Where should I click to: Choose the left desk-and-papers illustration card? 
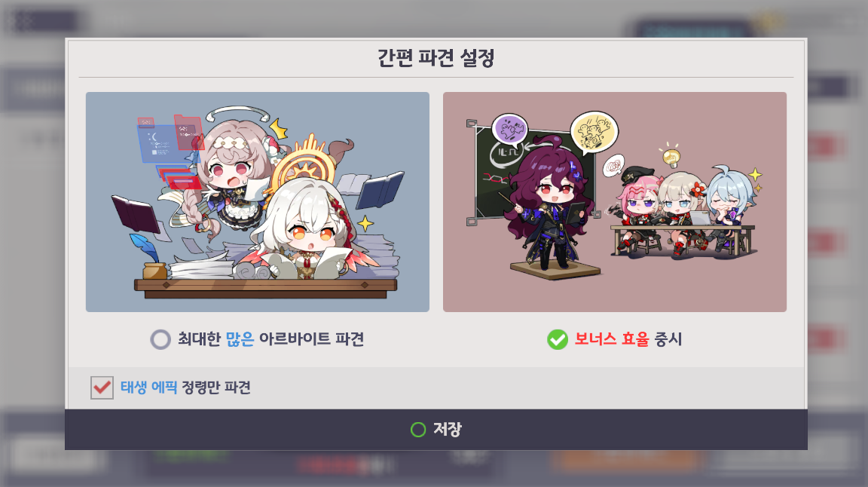[x=258, y=202]
